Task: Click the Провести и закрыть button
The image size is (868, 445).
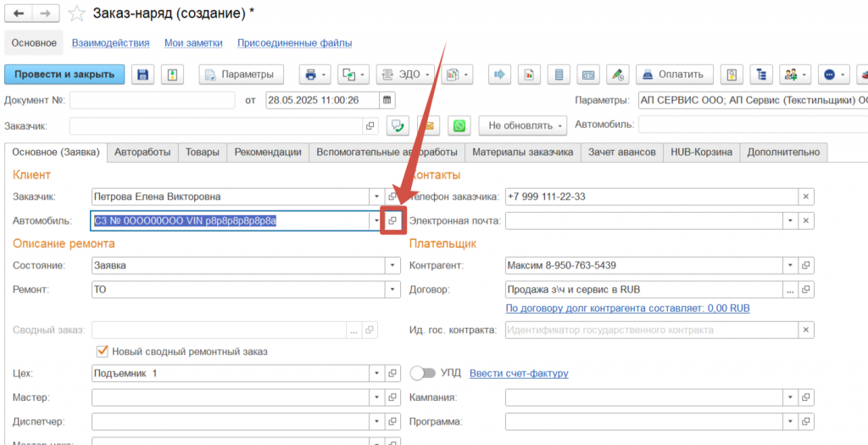Action: [x=64, y=75]
